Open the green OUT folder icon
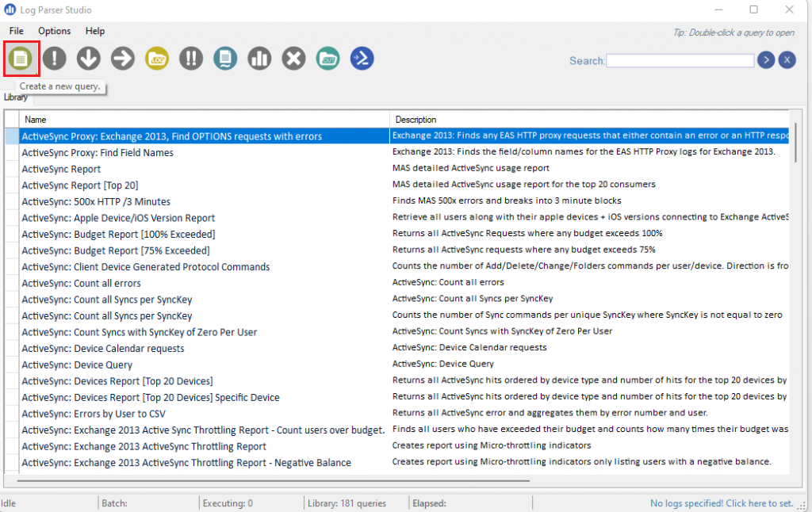The width and height of the screenshot is (812, 512). tap(327, 59)
